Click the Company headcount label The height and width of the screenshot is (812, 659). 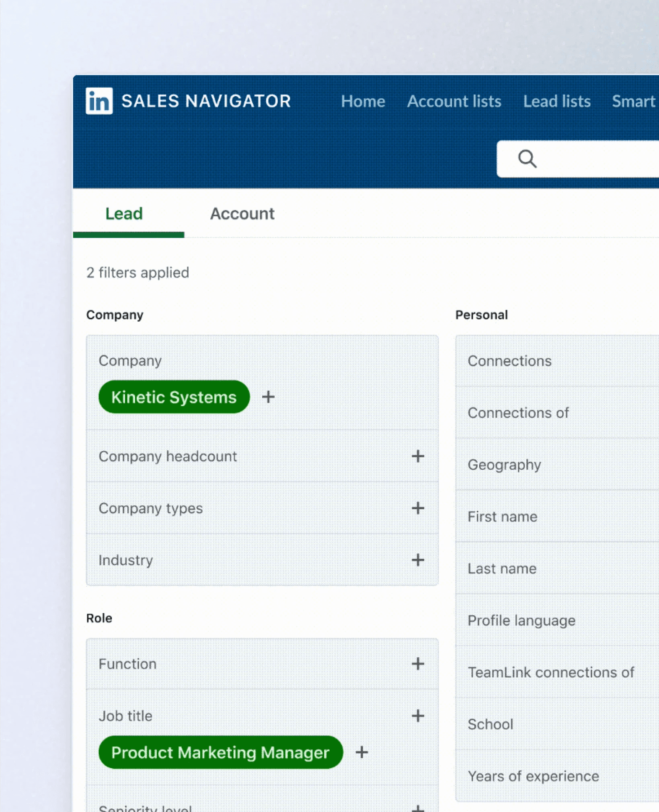168,456
